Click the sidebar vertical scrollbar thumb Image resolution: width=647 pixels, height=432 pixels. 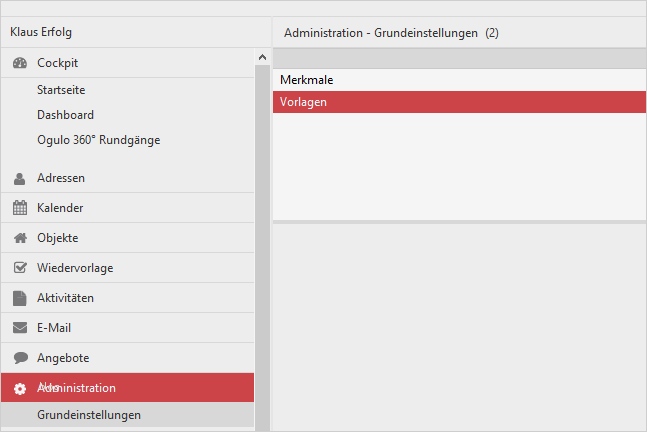(262, 240)
